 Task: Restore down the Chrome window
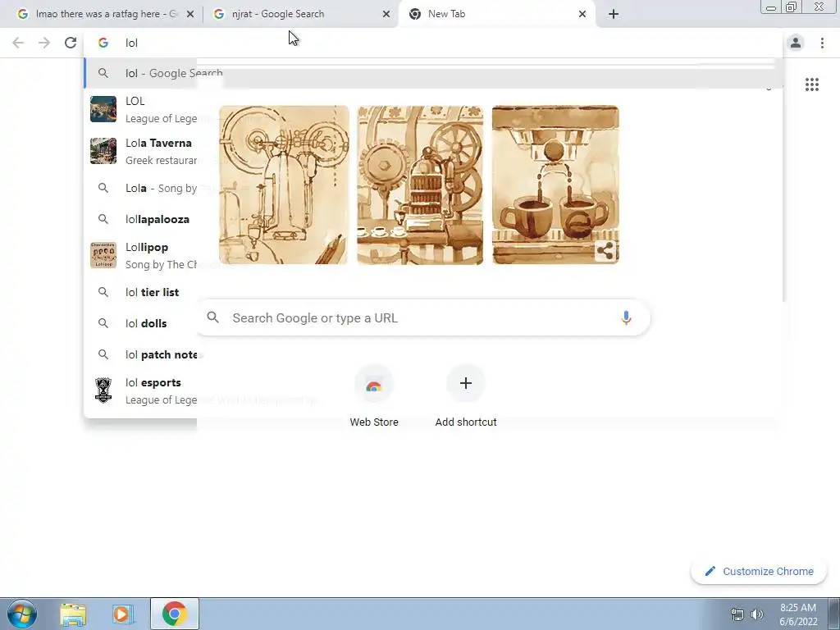[x=792, y=7]
